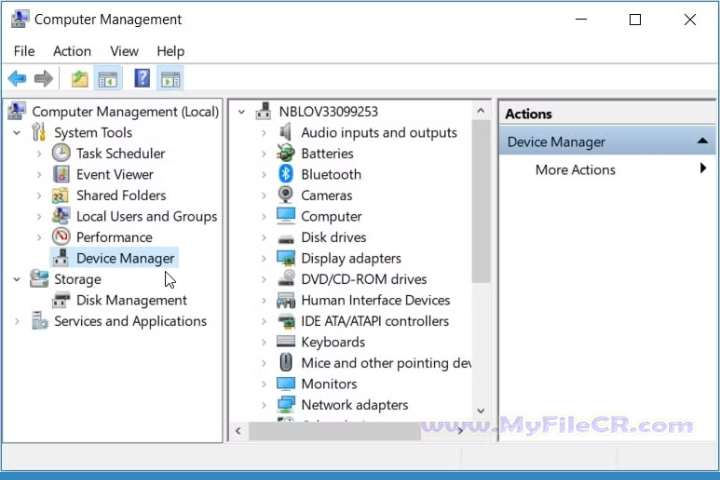Viewport: 720px width, 480px height.
Task: Expand Services and Applications node
Action: pos(17,321)
